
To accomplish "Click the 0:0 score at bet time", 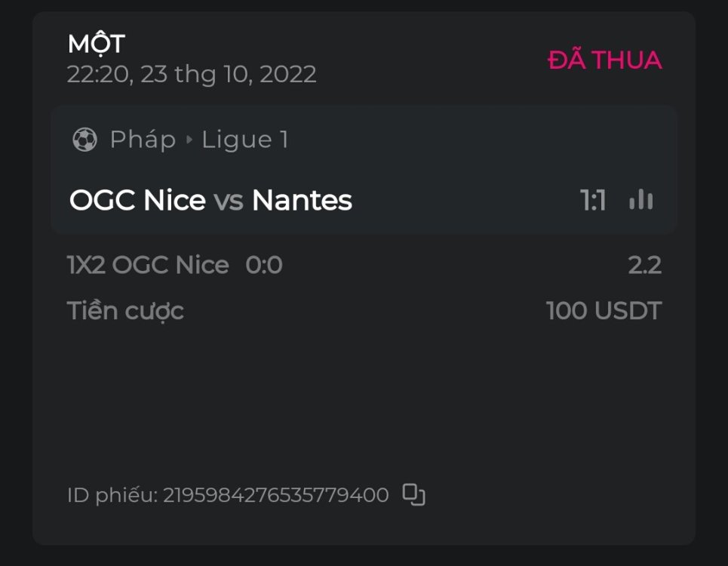I will click(x=264, y=265).
